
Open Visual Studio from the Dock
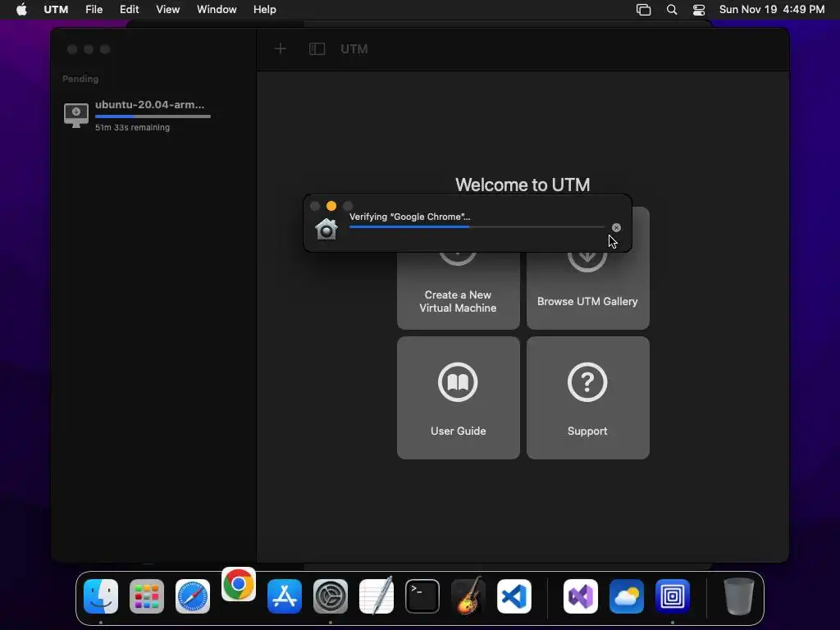click(581, 596)
